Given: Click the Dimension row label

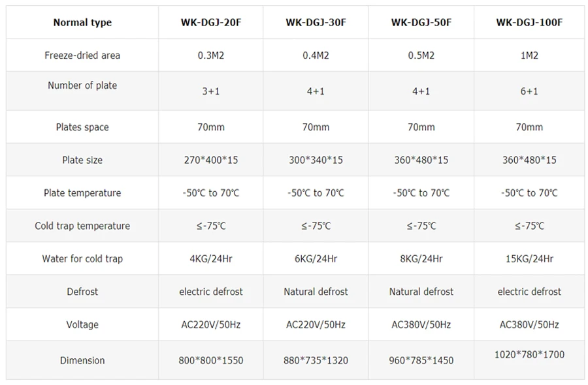Looking at the screenshot, I should click(x=82, y=360).
